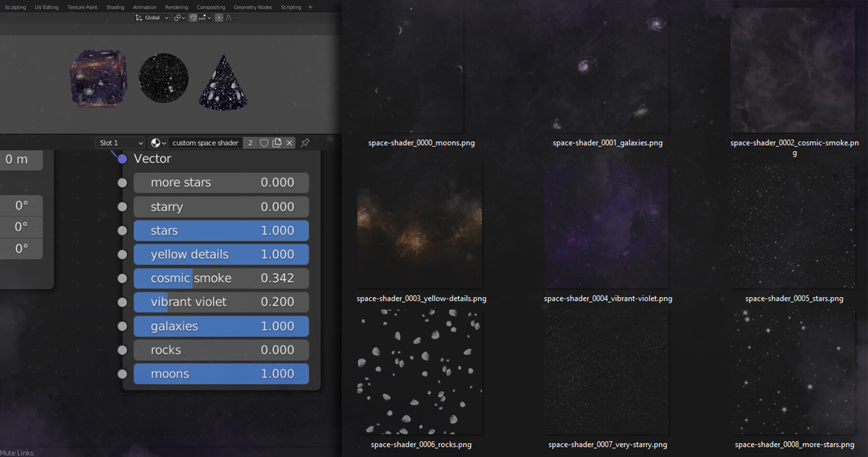Click the cosmic smoke value slider
Image resolution: width=868 pixels, height=457 pixels.
221,278
